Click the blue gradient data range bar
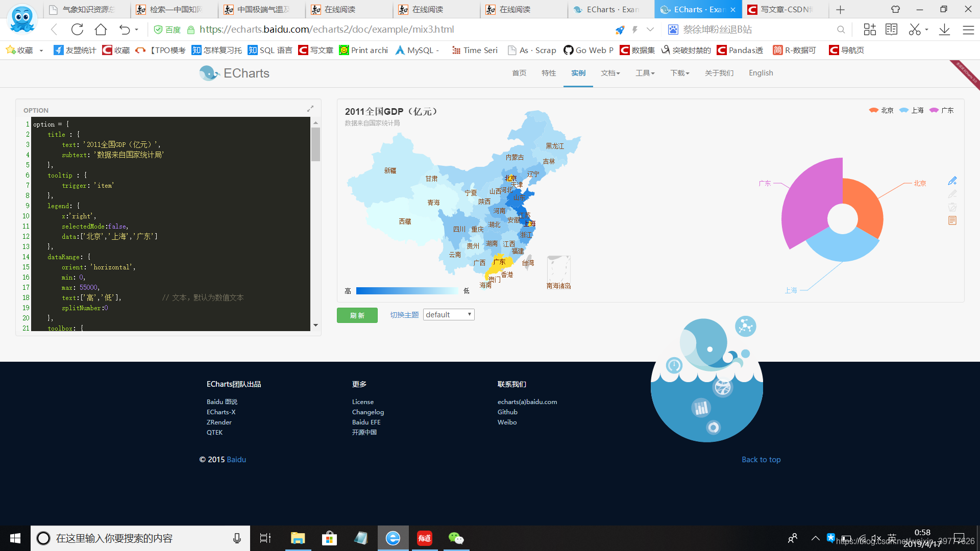The height and width of the screenshot is (551, 980). [407, 291]
